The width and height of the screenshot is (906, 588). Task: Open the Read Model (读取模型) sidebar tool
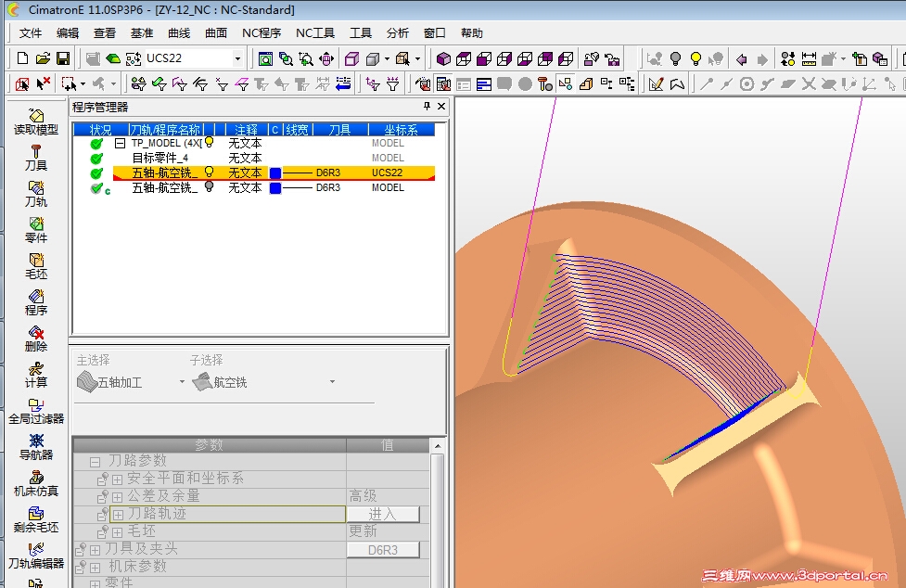(x=36, y=121)
